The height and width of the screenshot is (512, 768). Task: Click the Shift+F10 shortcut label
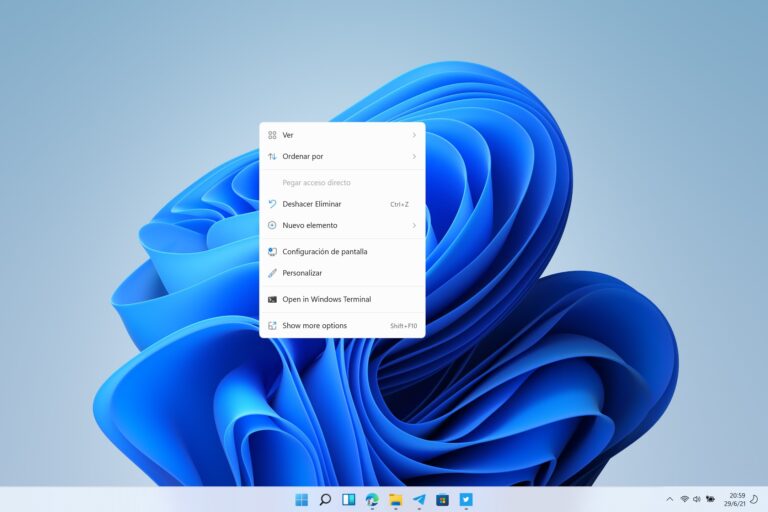404,326
